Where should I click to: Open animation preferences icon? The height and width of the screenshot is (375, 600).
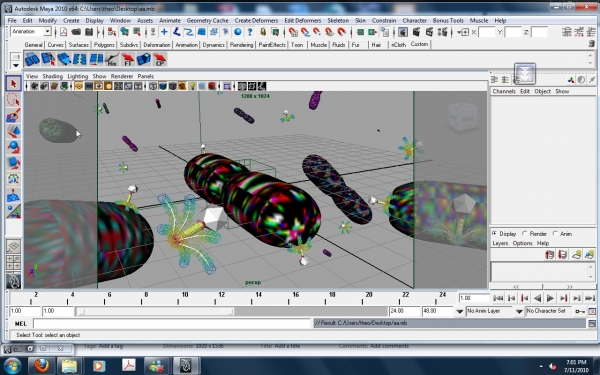tap(592, 311)
